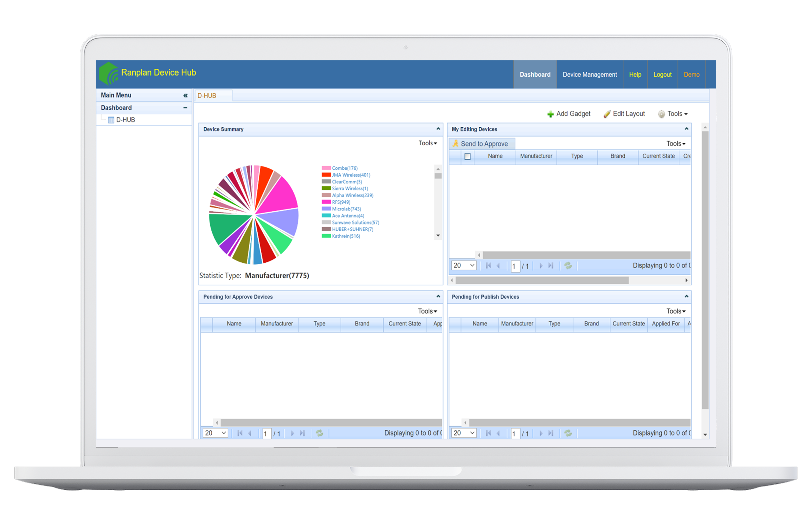Click the Kathrein(516) legend link
This screenshot has width=812, height=524.
(x=346, y=236)
